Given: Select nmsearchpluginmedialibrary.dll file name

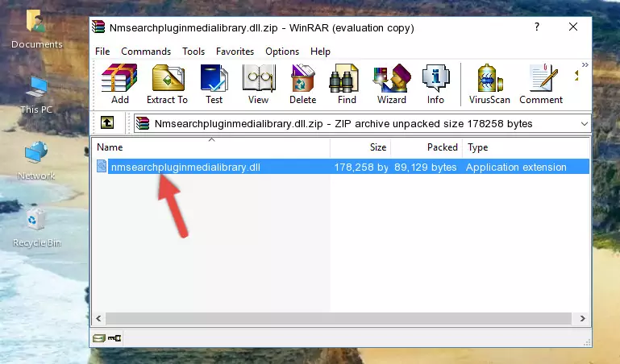Looking at the screenshot, I should pos(185,167).
